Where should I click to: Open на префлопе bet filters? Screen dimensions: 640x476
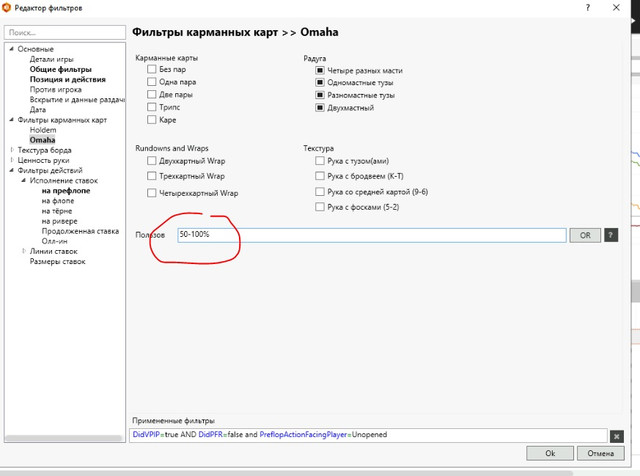pos(66,191)
